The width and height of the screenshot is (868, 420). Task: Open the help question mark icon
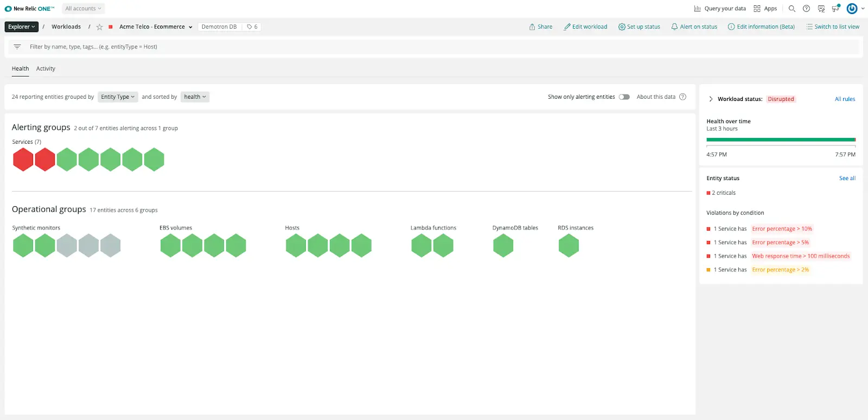pos(806,9)
